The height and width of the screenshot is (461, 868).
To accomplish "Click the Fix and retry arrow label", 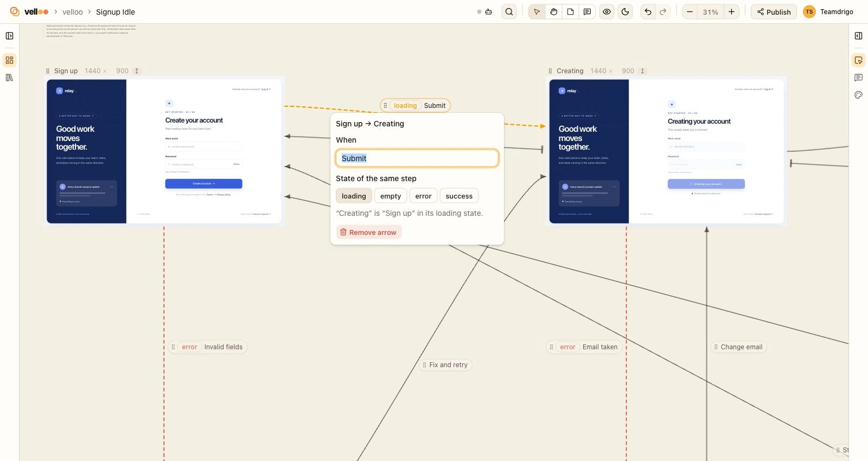I will pos(445,365).
